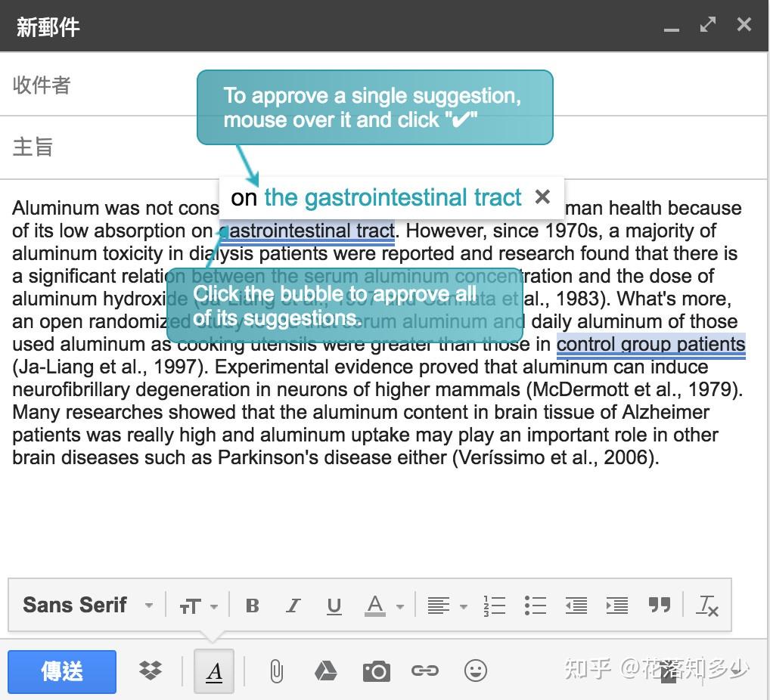Open the text color picker
770x700 pixels.
tap(384, 606)
